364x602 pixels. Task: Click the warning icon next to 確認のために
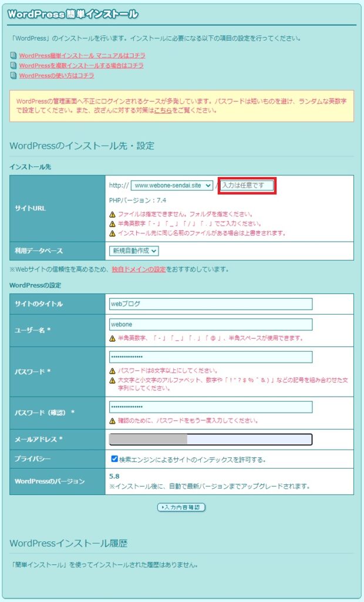(x=112, y=421)
